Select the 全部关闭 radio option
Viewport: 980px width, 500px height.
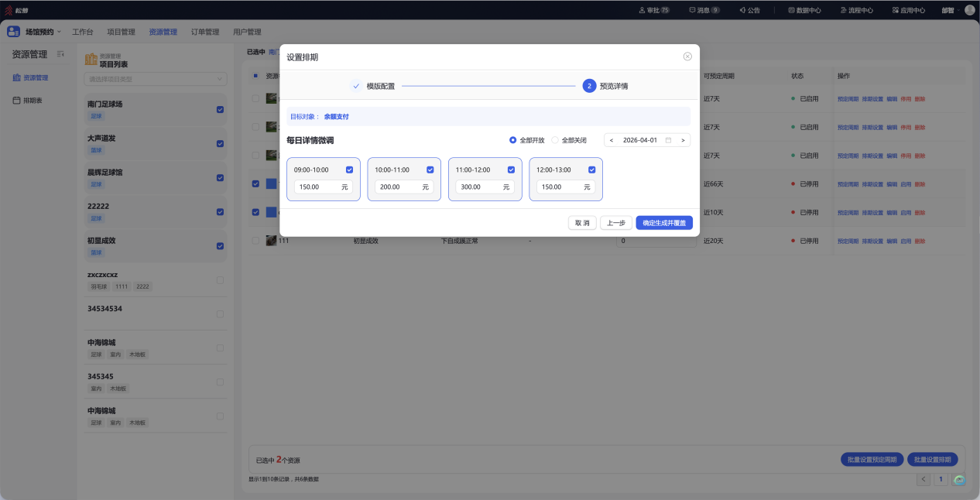tap(569, 140)
